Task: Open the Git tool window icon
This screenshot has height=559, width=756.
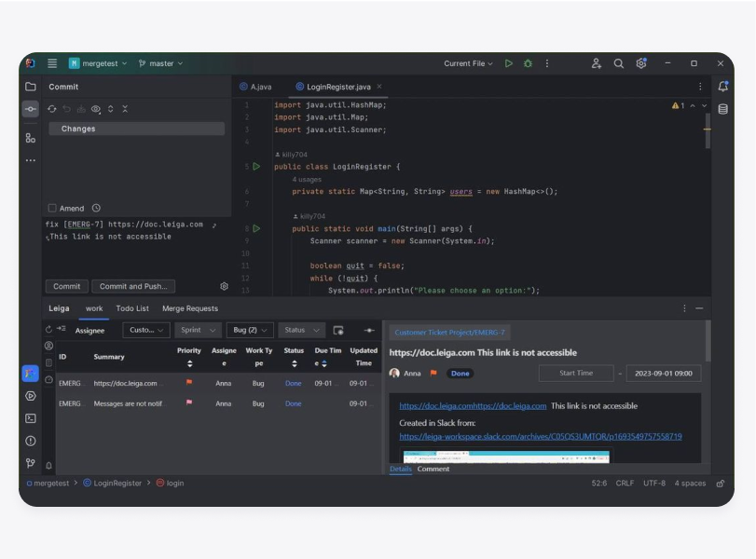Action: pyautogui.click(x=31, y=463)
